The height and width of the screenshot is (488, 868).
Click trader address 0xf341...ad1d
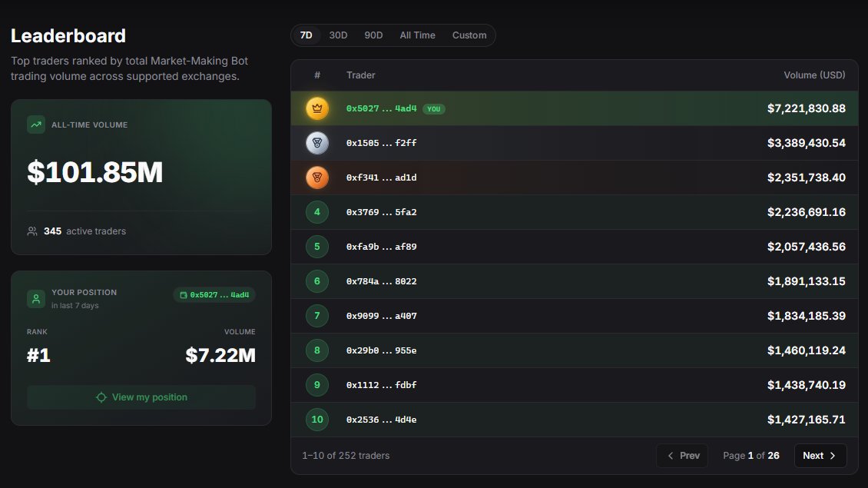[382, 178]
